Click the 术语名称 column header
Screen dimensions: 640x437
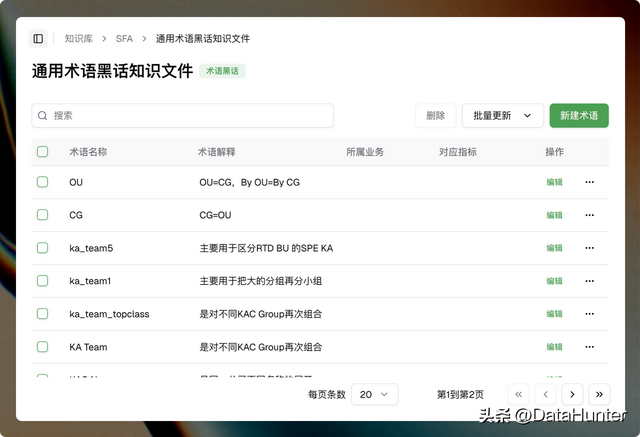[88, 152]
